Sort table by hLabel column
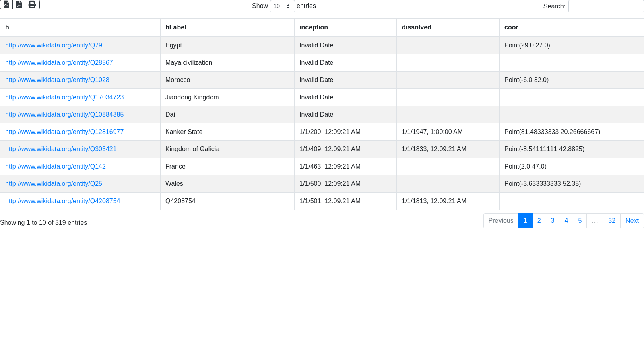This screenshot has width=644, height=362. pos(227,27)
